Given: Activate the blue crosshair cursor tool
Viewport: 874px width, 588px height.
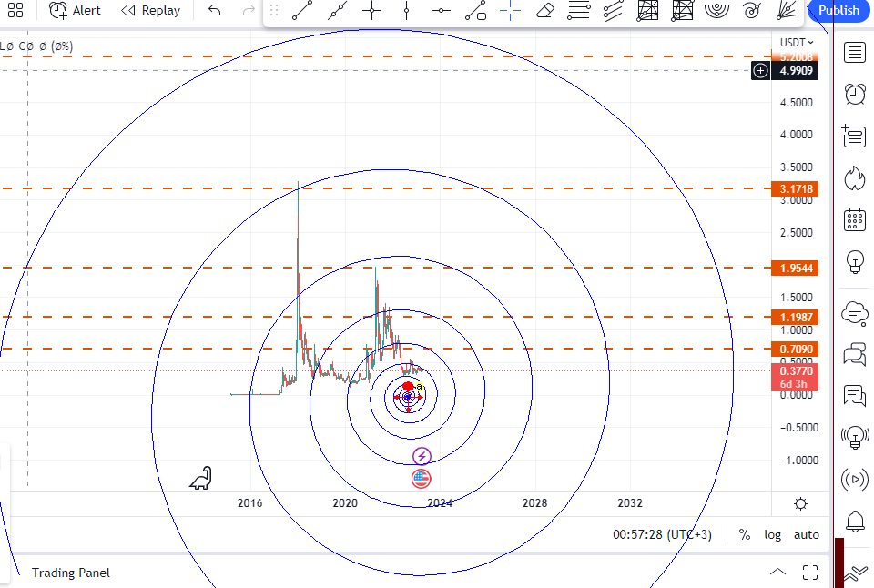Looking at the screenshot, I should pos(510,10).
